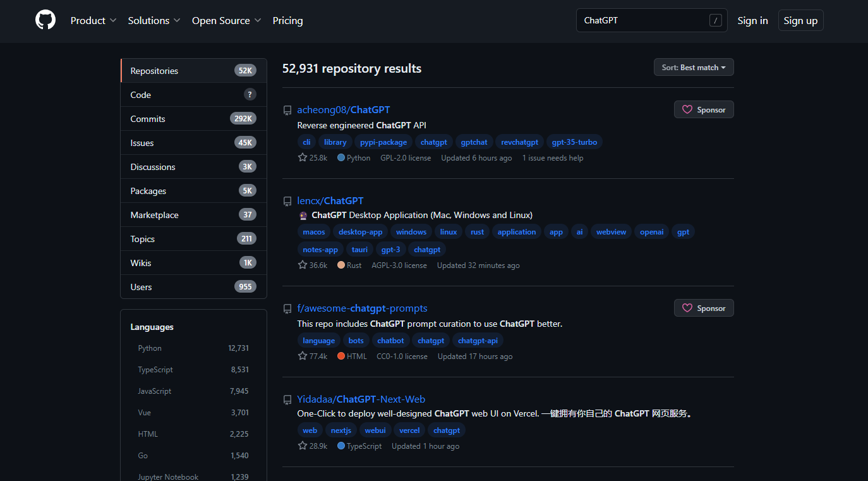Viewport: 868px width, 481px height.
Task: Switch to Wikis search results
Action: point(193,263)
